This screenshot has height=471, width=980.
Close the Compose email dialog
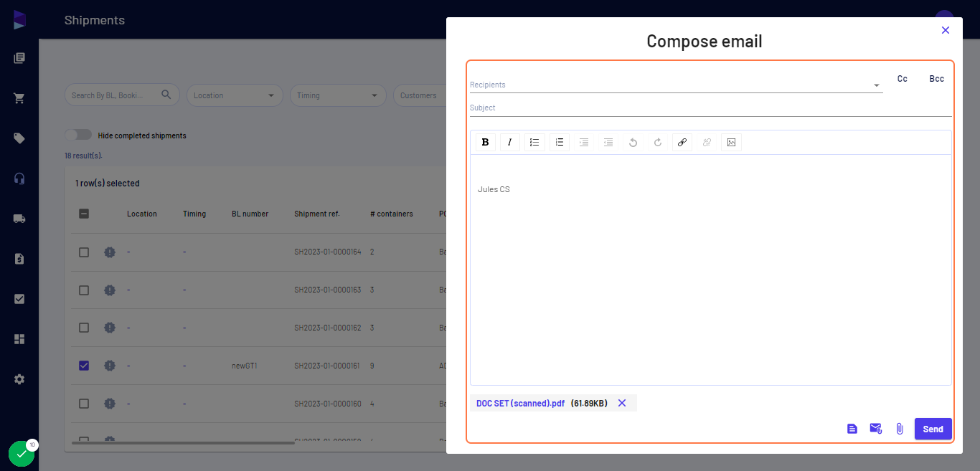click(x=946, y=30)
